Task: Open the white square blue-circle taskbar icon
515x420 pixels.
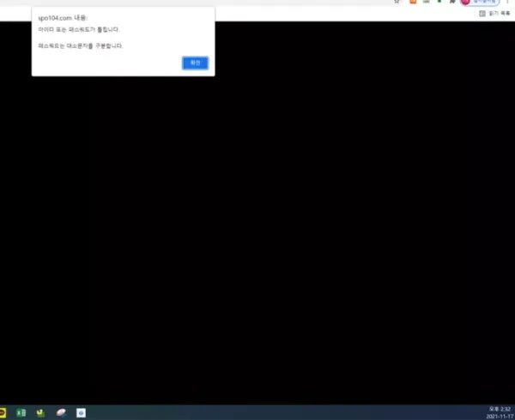Action: 82,413
